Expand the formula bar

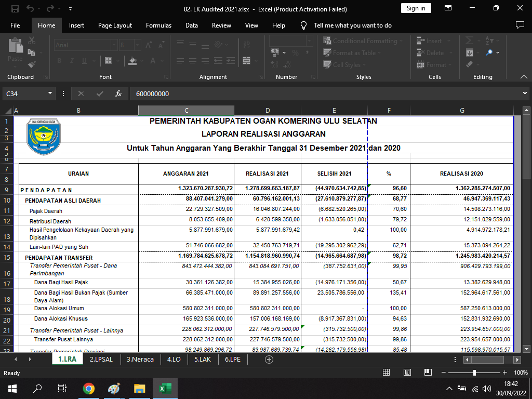tap(525, 94)
